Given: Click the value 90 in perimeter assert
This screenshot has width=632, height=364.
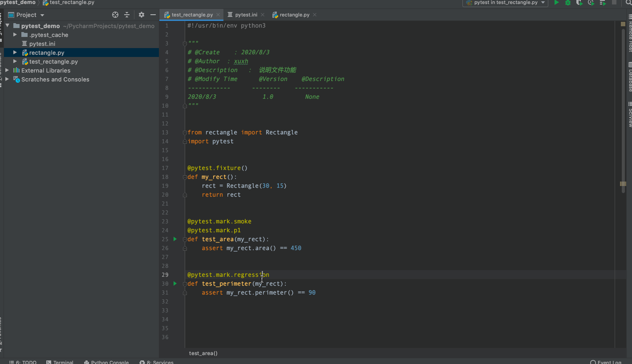Looking at the screenshot, I should coord(312,292).
